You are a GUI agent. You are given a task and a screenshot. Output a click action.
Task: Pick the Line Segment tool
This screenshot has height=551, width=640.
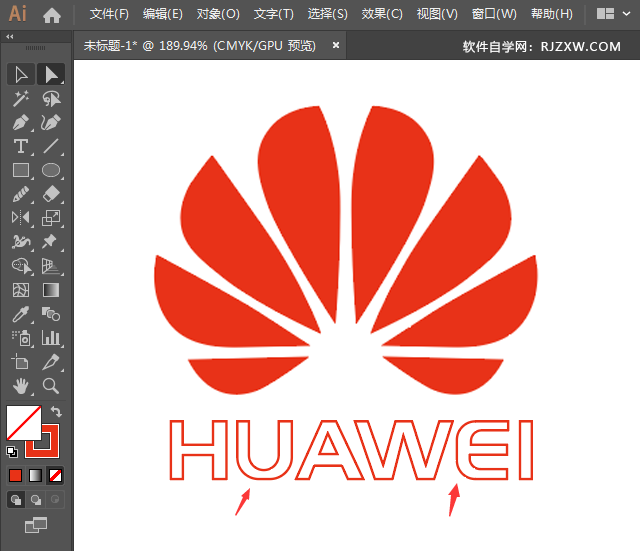click(x=51, y=146)
